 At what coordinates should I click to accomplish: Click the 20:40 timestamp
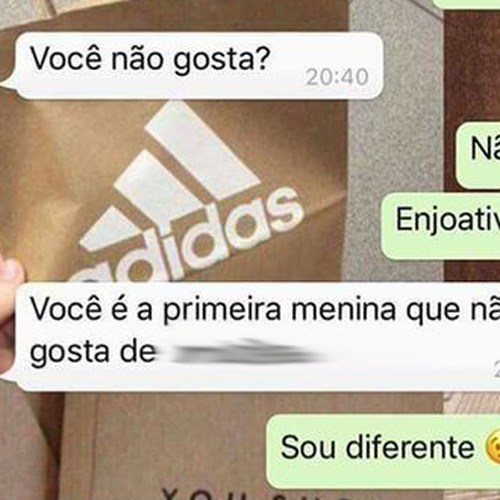[x=337, y=77]
